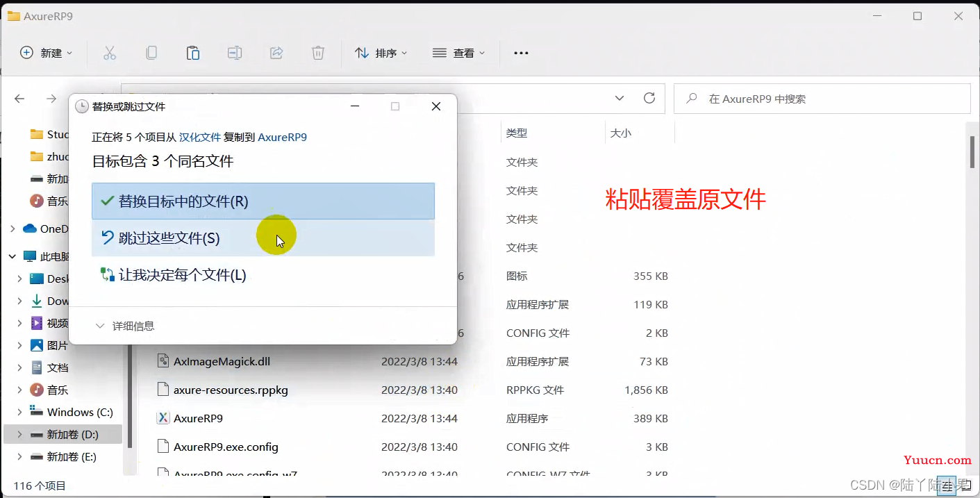Click the 新建 (New) toolbar button
980x498 pixels.
47,53
